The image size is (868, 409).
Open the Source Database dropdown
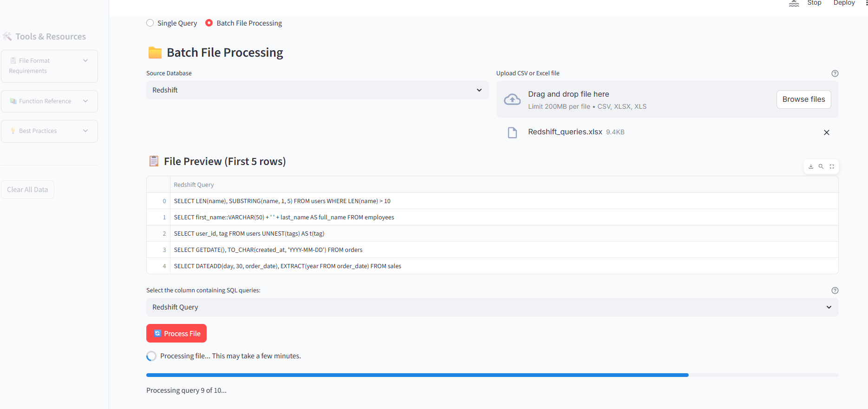pyautogui.click(x=317, y=90)
